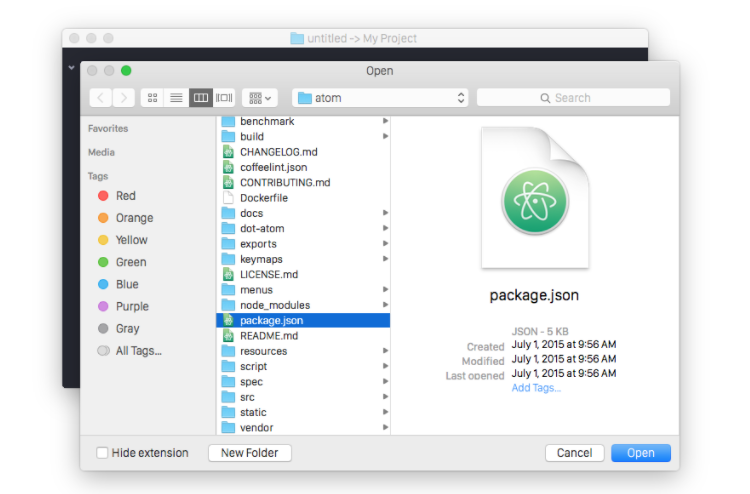
Task: Select the Dockerfile document icon
Action: (228, 198)
